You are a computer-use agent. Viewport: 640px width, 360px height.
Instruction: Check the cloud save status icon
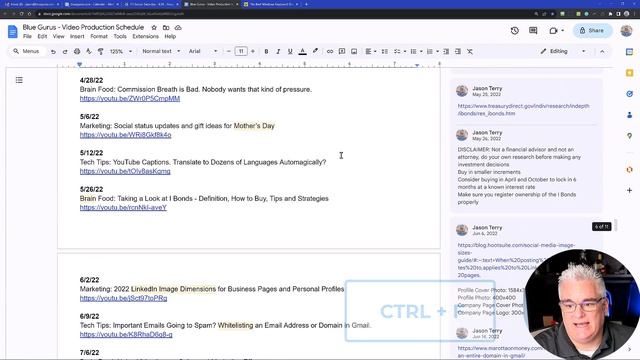click(178, 28)
